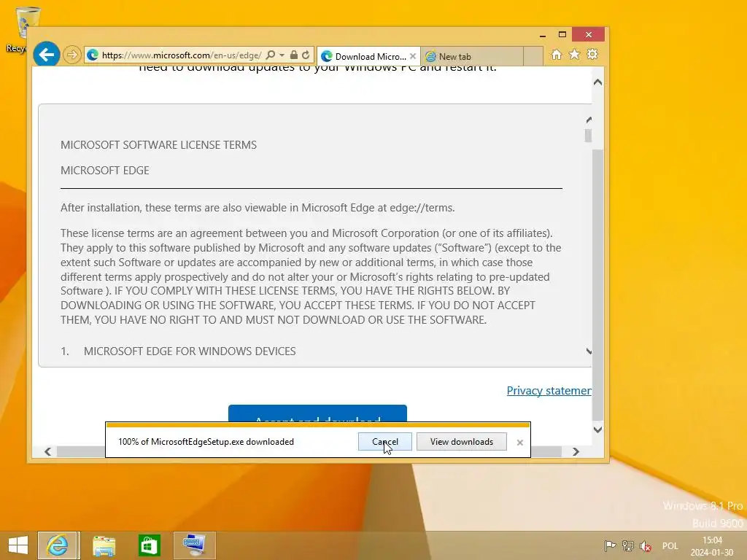Open Windows Store from taskbar

[x=149, y=545]
